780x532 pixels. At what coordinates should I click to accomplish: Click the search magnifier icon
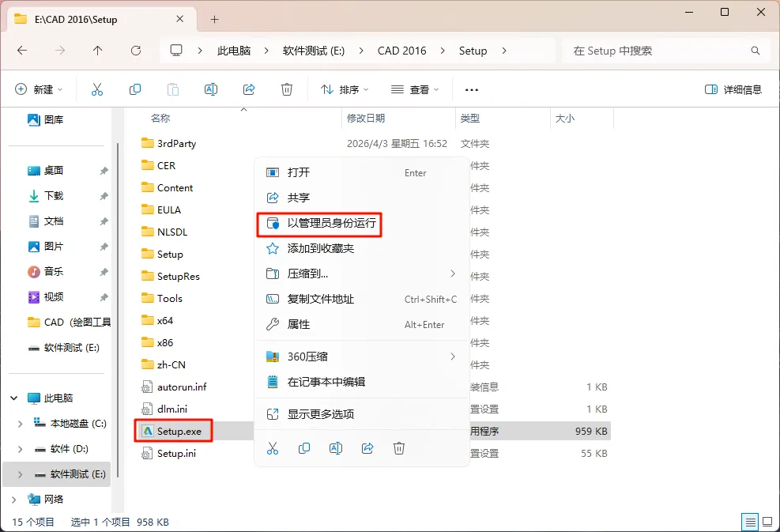[x=756, y=51]
